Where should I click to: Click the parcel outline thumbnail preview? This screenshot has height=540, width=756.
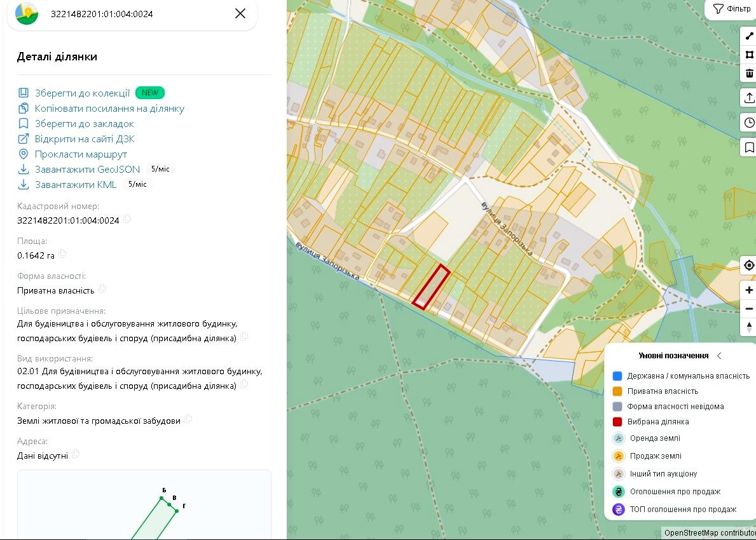click(144, 504)
